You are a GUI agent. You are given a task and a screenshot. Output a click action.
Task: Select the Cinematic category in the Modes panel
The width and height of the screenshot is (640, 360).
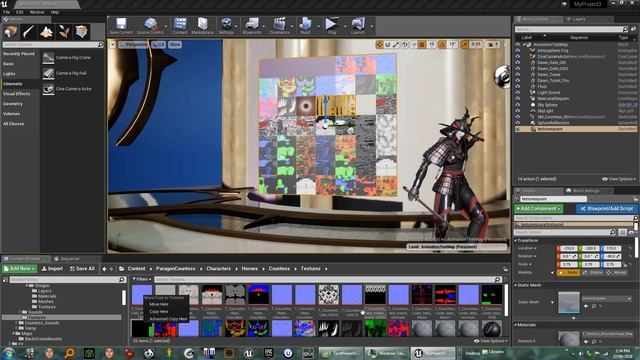13,84
